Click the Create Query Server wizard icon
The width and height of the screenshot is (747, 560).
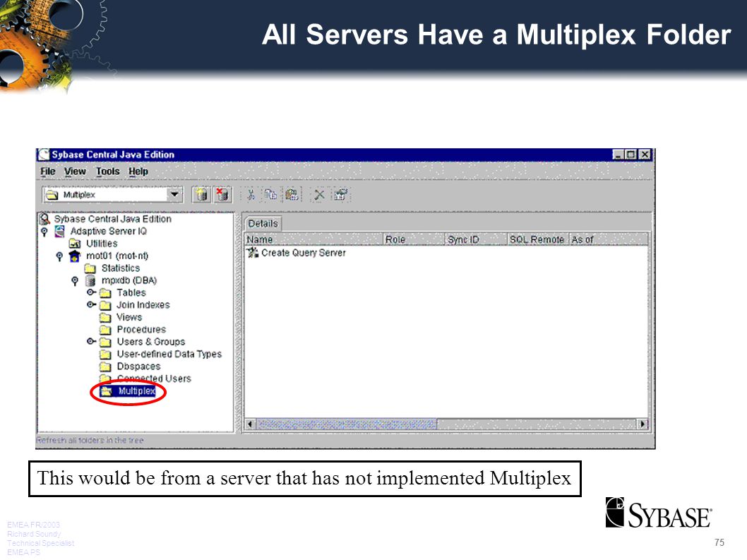click(x=253, y=253)
